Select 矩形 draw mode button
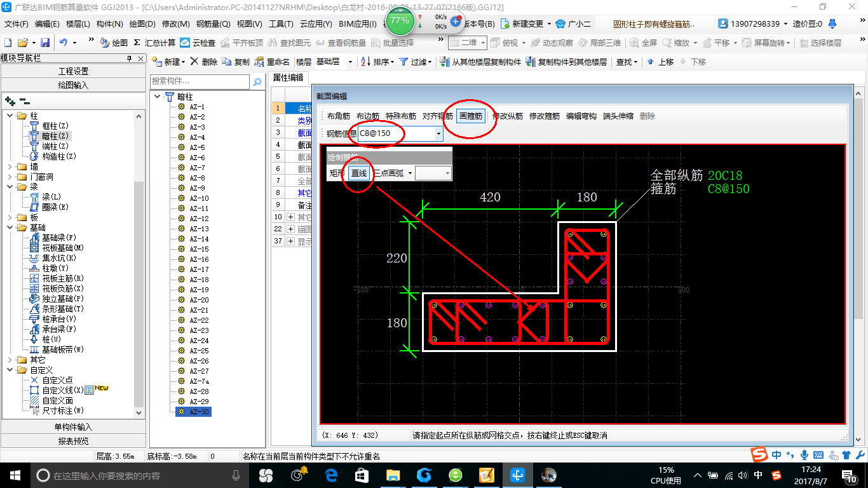Image resolution: width=868 pixels, height=488 pixels. tap(337, 173)
